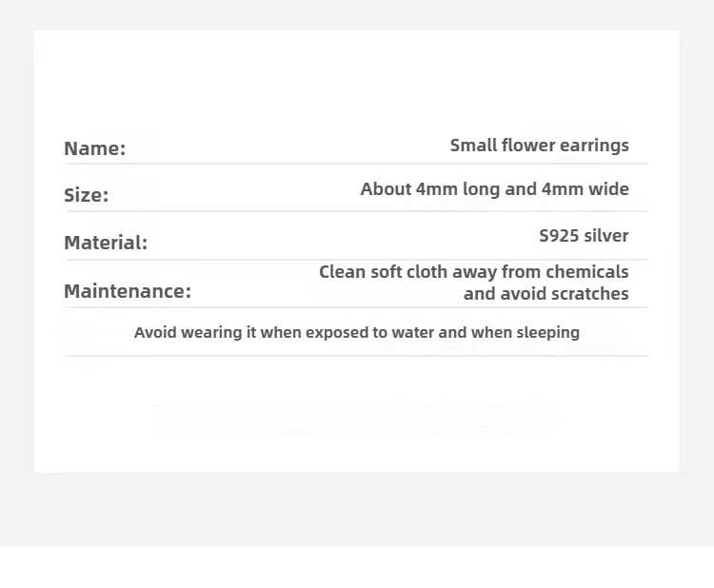The image size is (714, 588).
Task: Click About 4mm long and 4mm wide
Action: point(494,189)
